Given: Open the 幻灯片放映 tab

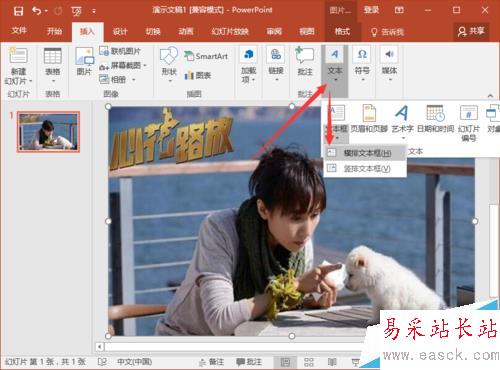Looking at the screenshot, I should point(230,32).
